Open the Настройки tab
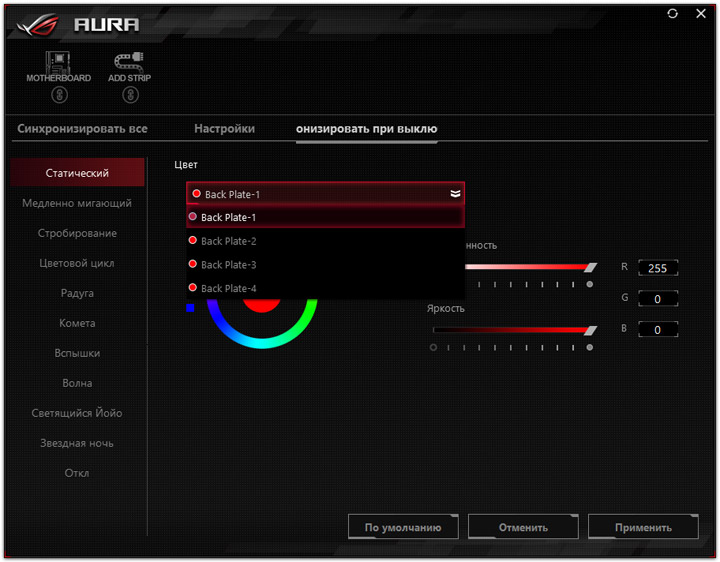The image size is (720, 562). [x=224, y=129]
